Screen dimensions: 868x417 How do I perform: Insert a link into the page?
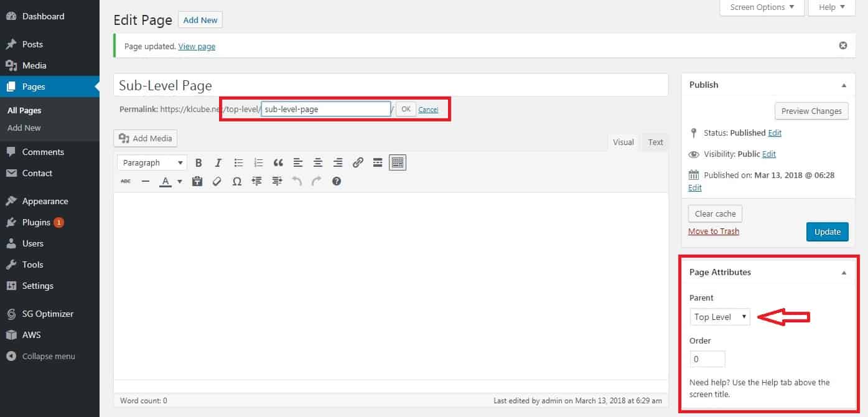(x=358, y=162)
